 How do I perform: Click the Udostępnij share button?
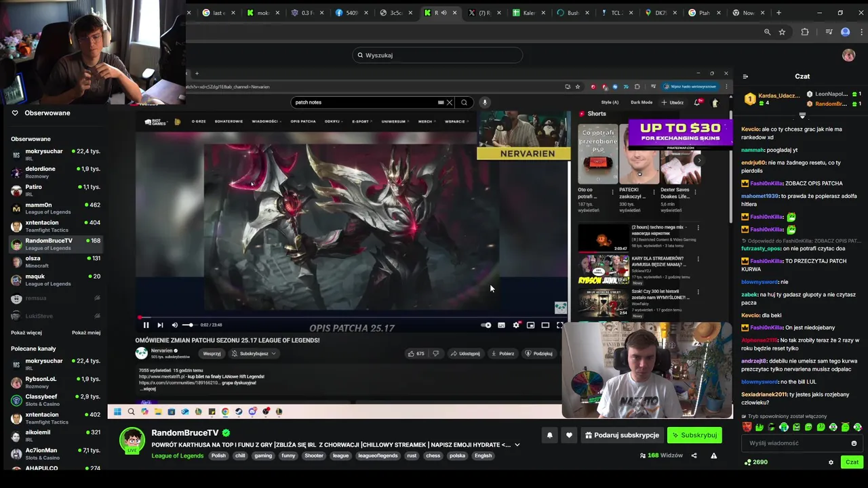[x=465, y=353]
